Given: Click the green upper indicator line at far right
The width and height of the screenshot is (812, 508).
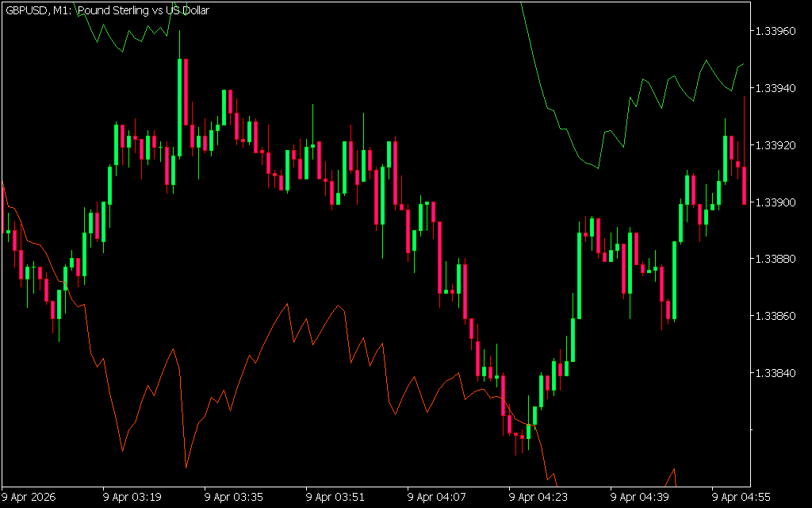Looking at the screenshot, I should click(741, 65).
